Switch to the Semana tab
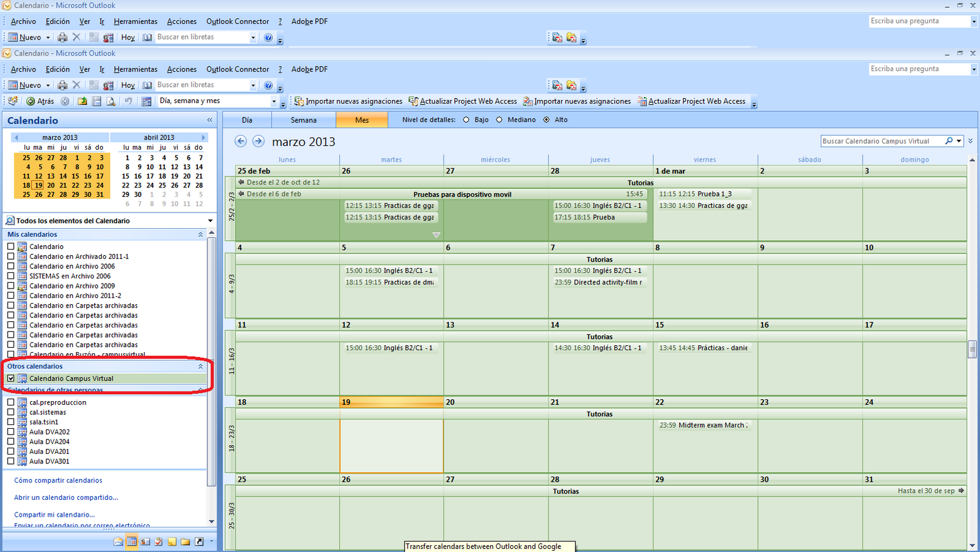 click(303, 119)
